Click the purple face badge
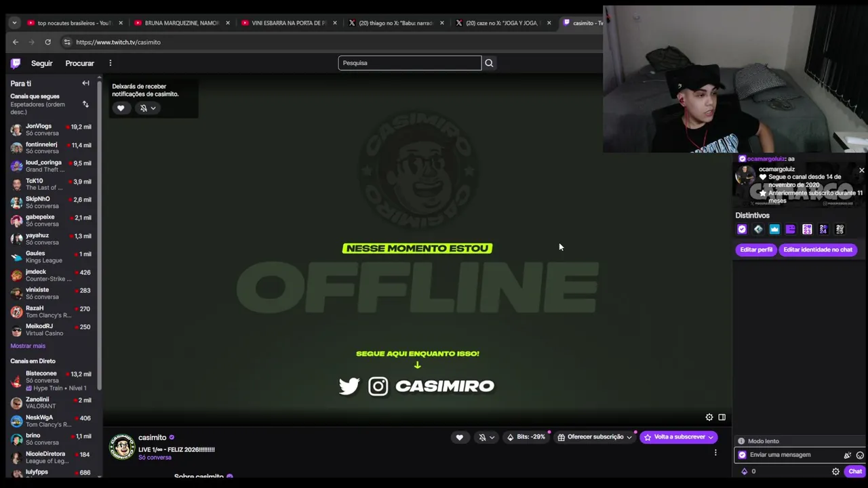 pos(791,230)
